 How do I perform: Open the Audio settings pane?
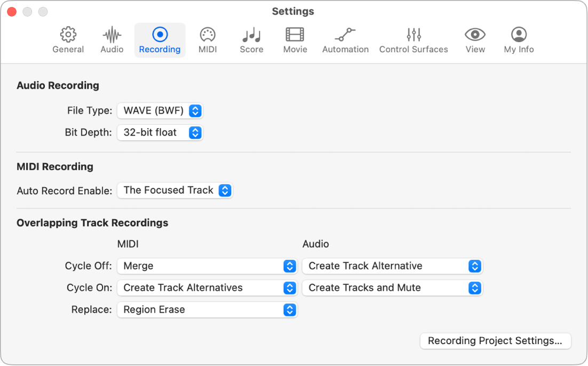point(112,39)
